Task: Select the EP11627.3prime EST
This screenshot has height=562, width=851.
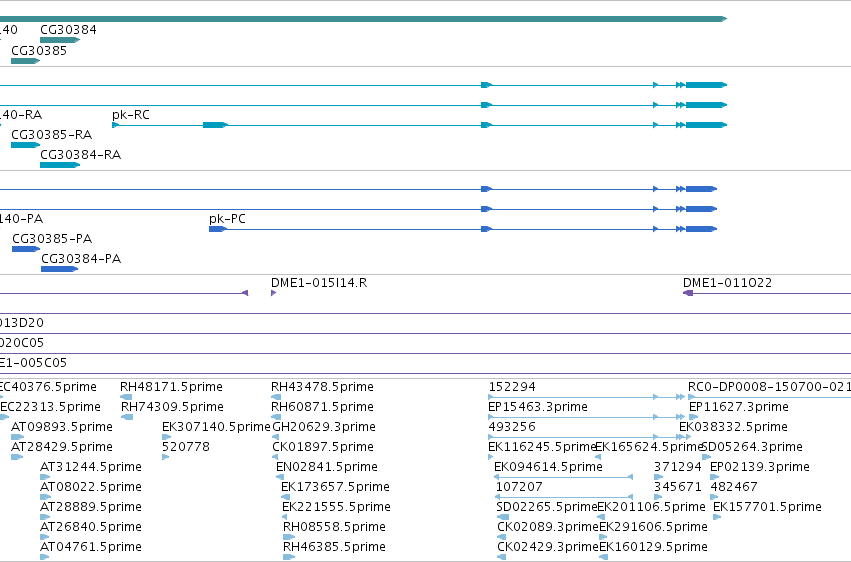Action: (693, 417)
